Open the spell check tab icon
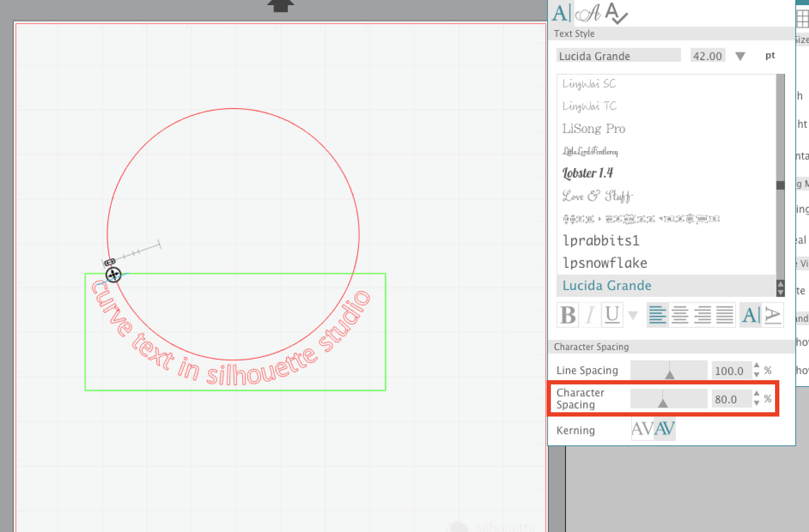809x532 pixels. pyautogui.click(x=616, y=13)
